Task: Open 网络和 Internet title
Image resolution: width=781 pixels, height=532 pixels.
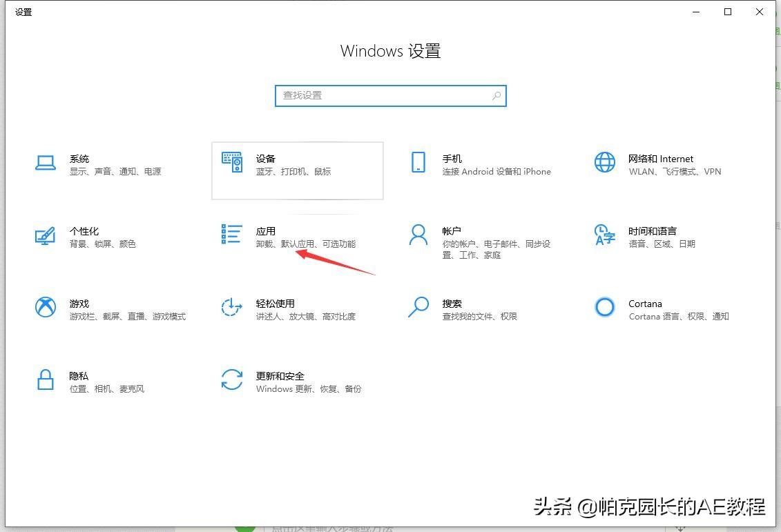Action: (x=660, y=159)
